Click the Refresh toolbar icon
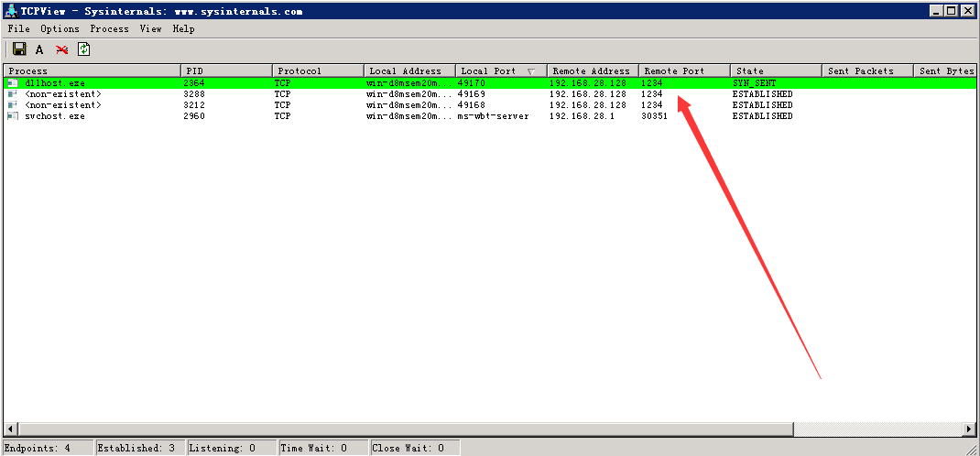980x456 pixels. [x=83, y=49]
